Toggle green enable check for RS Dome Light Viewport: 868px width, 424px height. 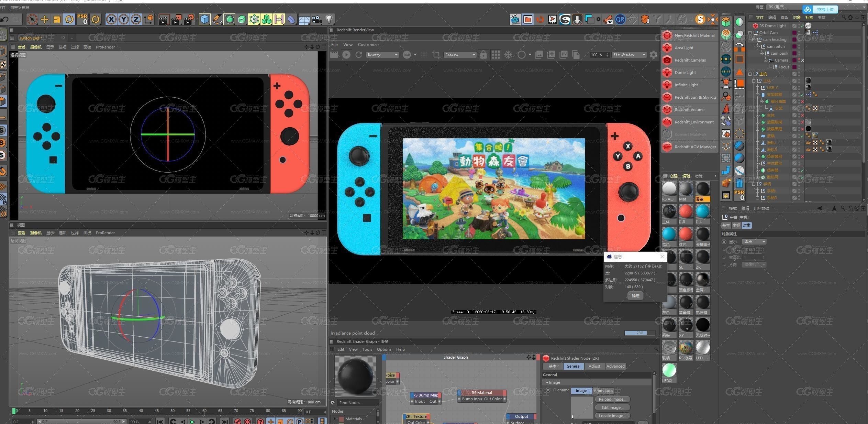(803, 26)
